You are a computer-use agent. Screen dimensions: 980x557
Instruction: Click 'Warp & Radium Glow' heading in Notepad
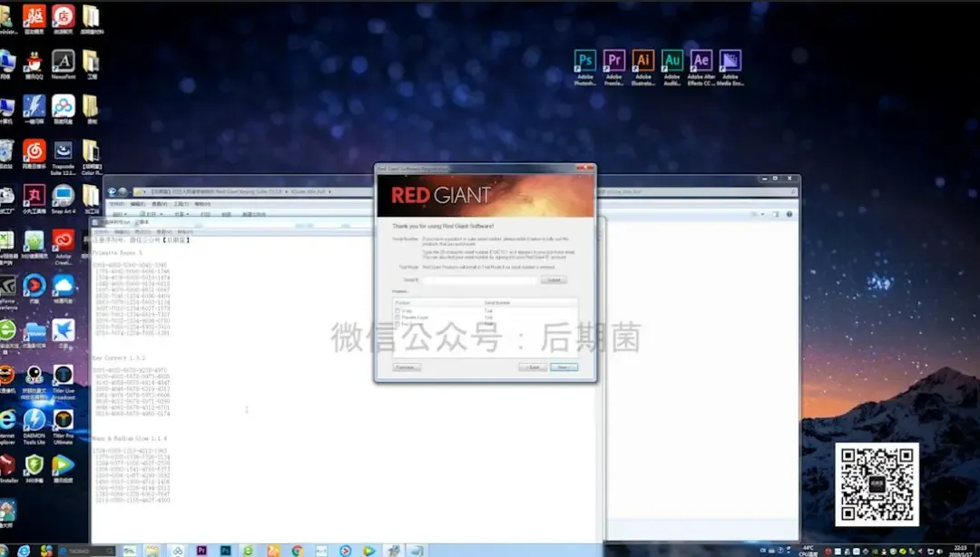tap(130, 439)
